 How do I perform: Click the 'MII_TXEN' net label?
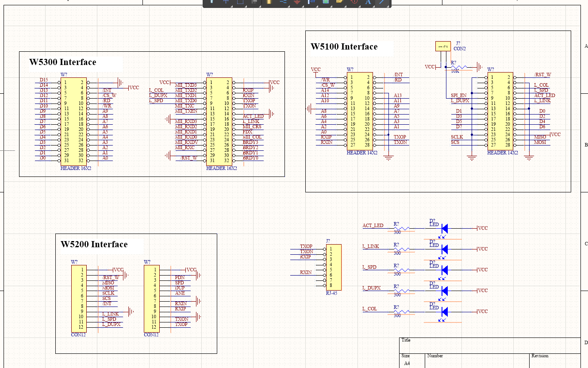(186, 111)
